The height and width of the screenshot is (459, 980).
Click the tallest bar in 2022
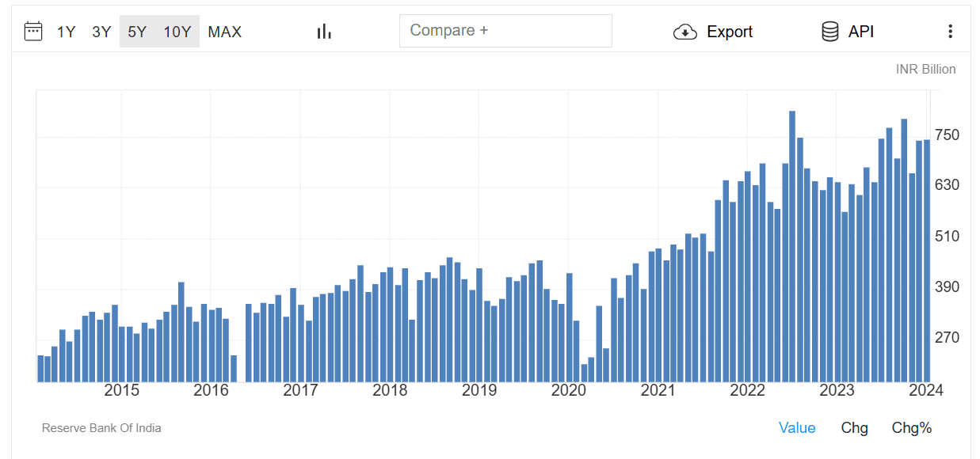point(792,246)
